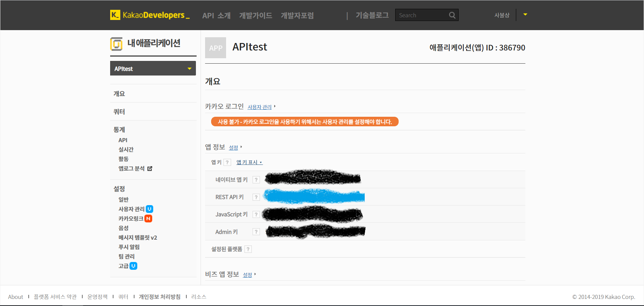Viewport: 644px width, 306px height.
Task: Open 통계 section in the sidebar
Action: tap(119, 130)
